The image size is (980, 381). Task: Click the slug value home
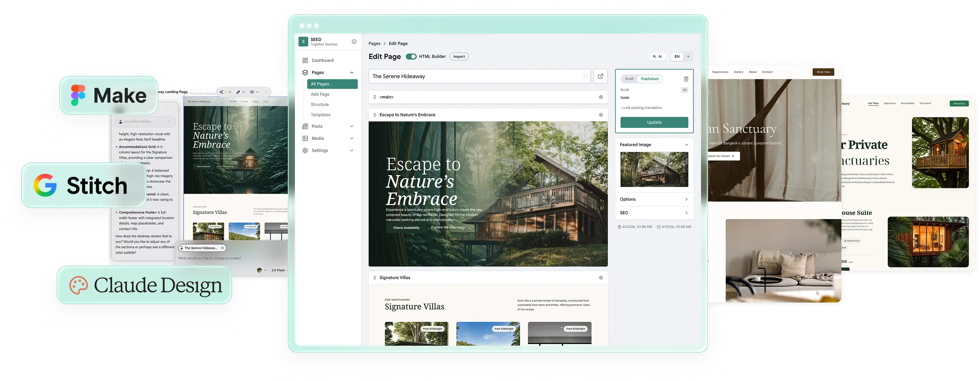tap(625, 98)
